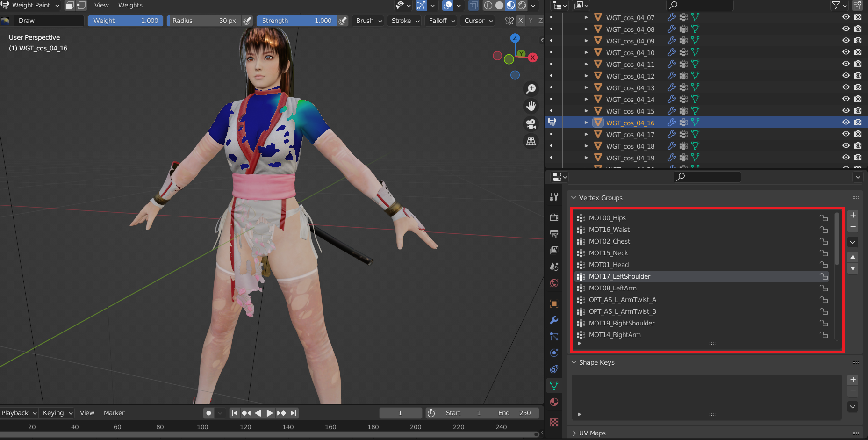Open the timeline Marker menu
Screen dimensions: 868x440
[114, 413]
